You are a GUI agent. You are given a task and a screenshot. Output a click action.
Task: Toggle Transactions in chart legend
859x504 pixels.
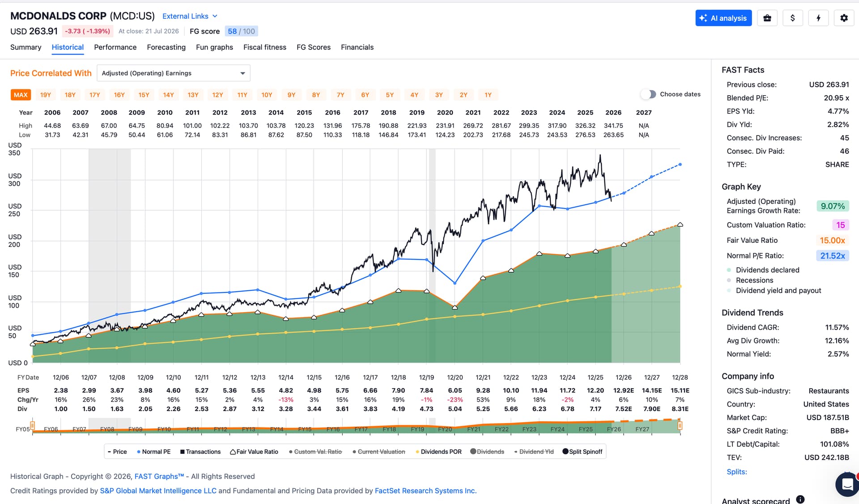coord(200,452)
